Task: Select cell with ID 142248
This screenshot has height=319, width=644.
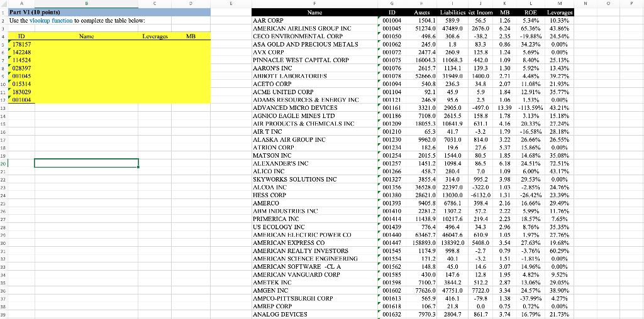Action: (x=21, y=52)
